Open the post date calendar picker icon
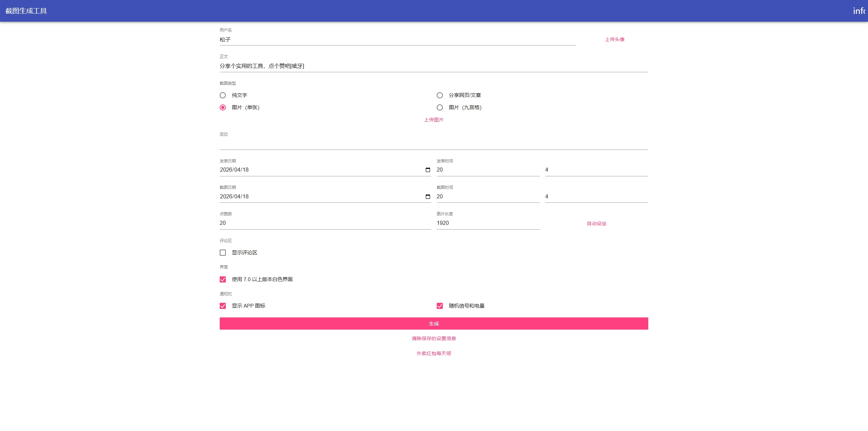 [428, 170]
